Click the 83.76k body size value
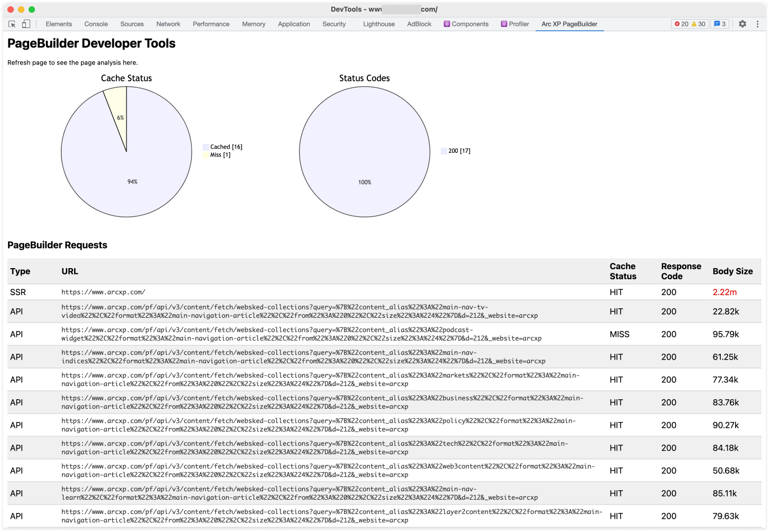The width and height of the screenshot is (769, 532). tap(726, 402)
